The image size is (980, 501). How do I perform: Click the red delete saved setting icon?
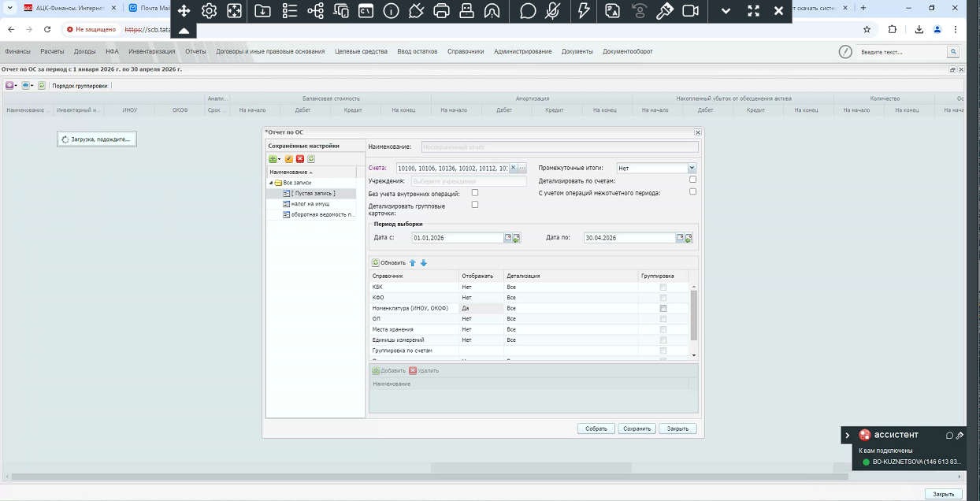tap(300, 159)
